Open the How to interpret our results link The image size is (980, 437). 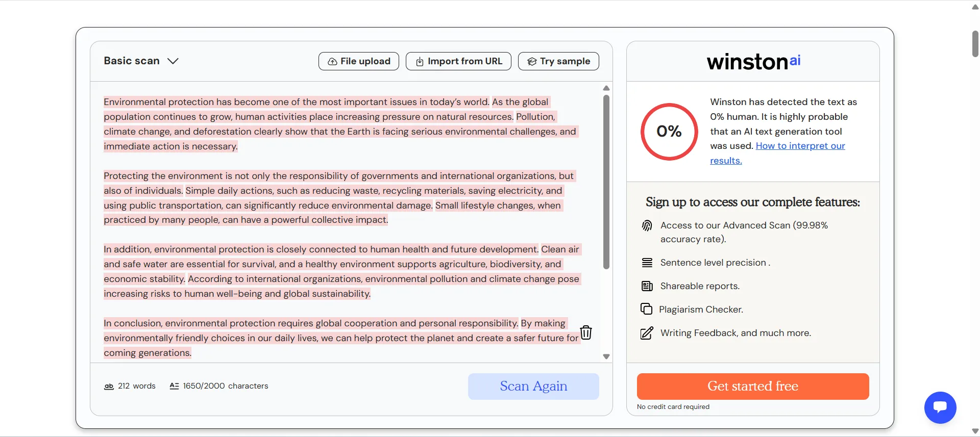coord(800,146)
